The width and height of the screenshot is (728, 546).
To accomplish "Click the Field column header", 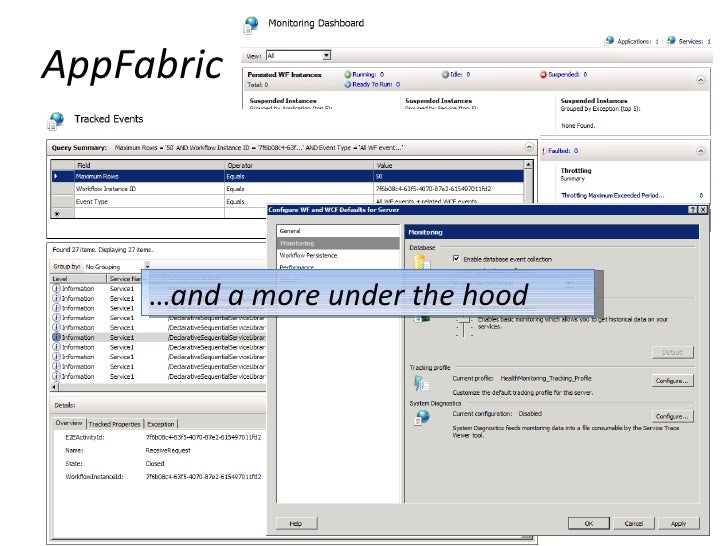I will point(149,165).
